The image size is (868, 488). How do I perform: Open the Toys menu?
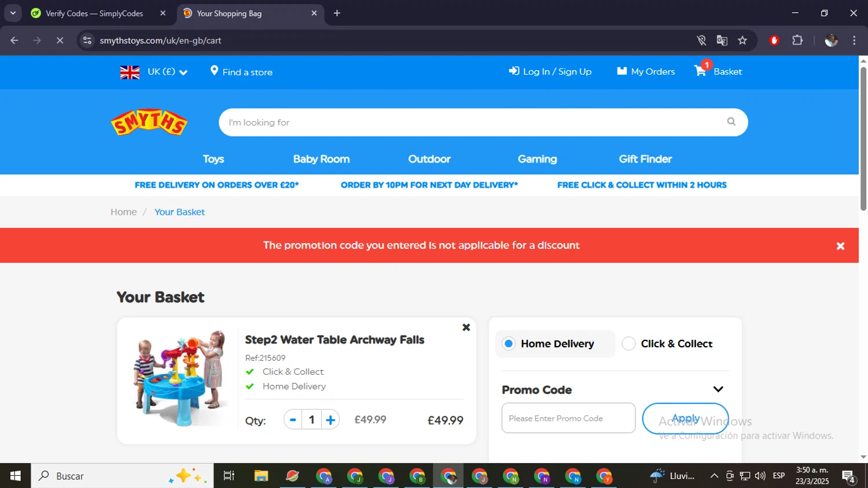click(x=213, y=159)
